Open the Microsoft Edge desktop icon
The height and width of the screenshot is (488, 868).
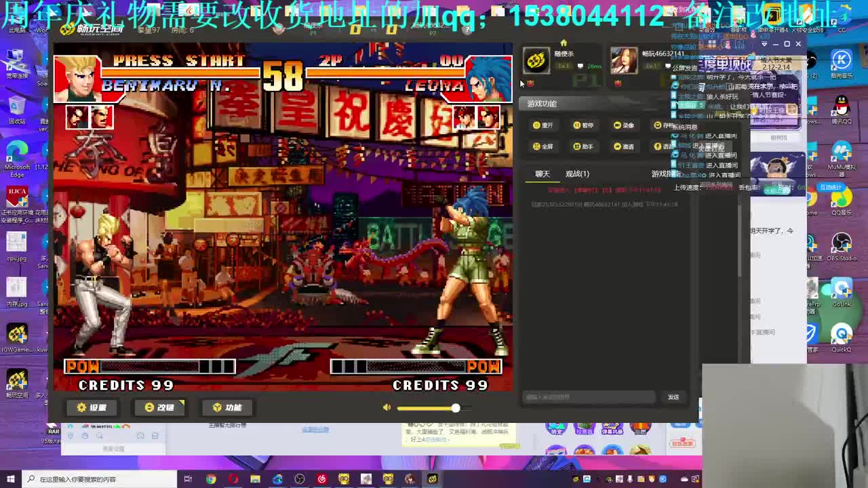(17, 159)
